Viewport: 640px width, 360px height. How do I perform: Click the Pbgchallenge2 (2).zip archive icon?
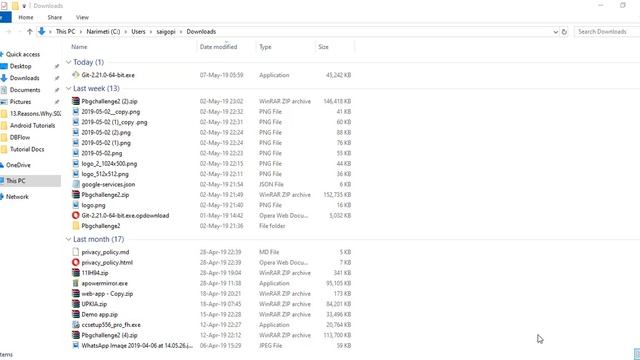(x=76, y=101)
